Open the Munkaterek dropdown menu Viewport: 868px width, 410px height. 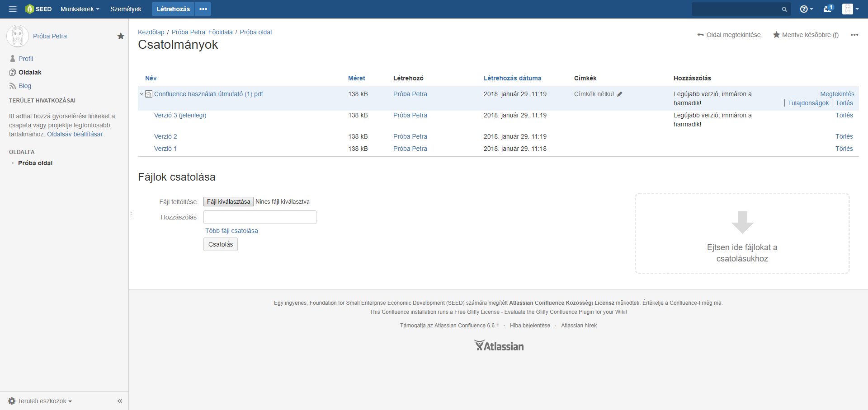80,9
